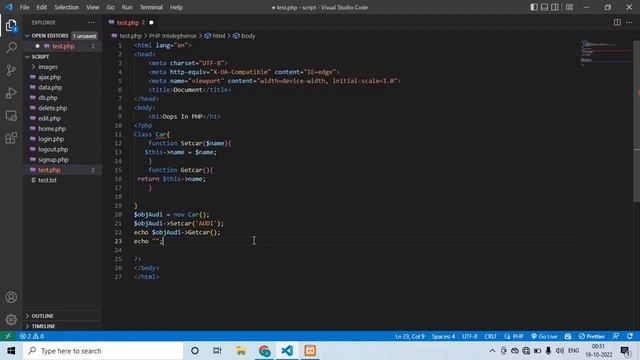The height and width of the screenshot is (360, 640).
Task: Open the Explorer view in activity bar
Action: pos(11,26)
